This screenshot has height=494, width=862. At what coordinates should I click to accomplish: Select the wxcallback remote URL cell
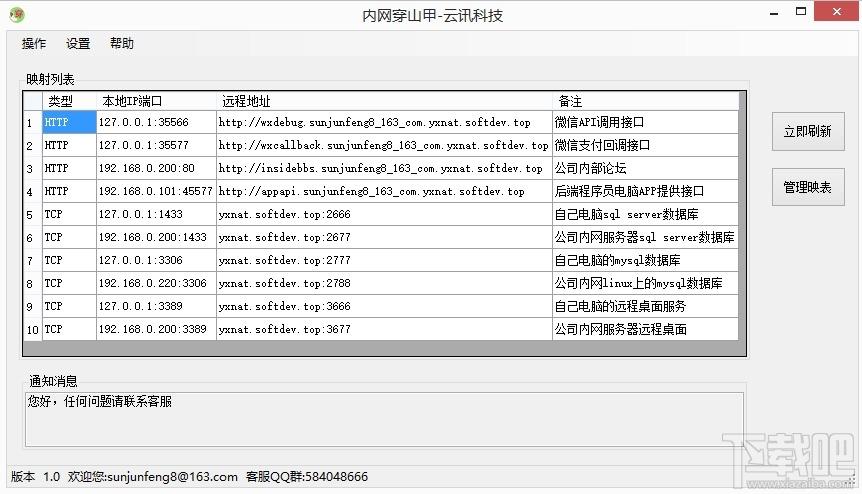(x=384, y=145)
